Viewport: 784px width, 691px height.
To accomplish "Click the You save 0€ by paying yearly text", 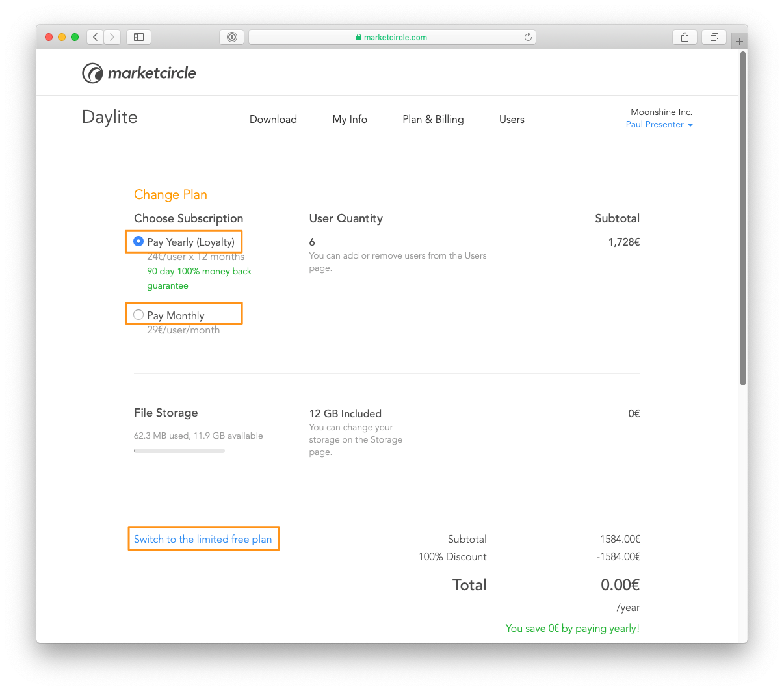I will pyautogui.click(x=573, y=628).
